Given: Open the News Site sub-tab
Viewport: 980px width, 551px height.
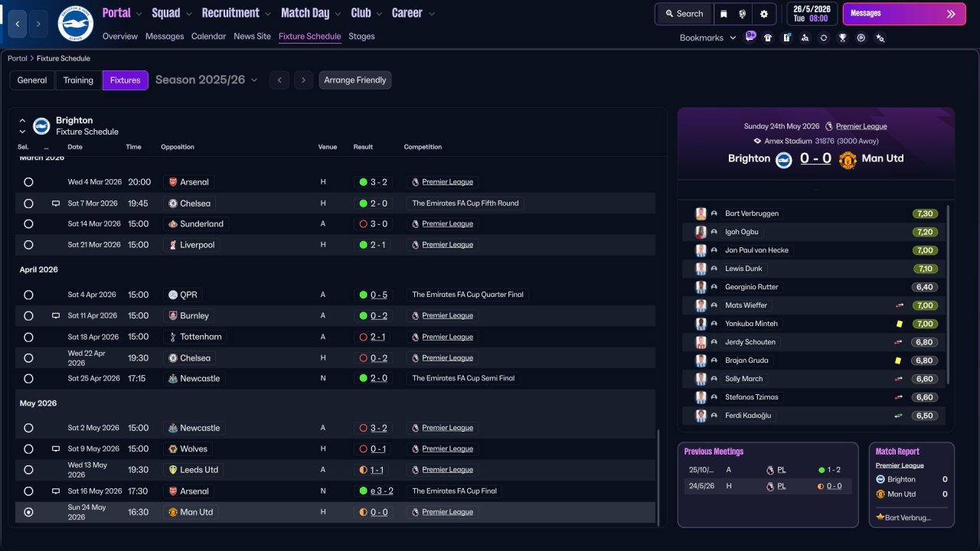Looking at the screenshot, I should click(x=253, y=36).
